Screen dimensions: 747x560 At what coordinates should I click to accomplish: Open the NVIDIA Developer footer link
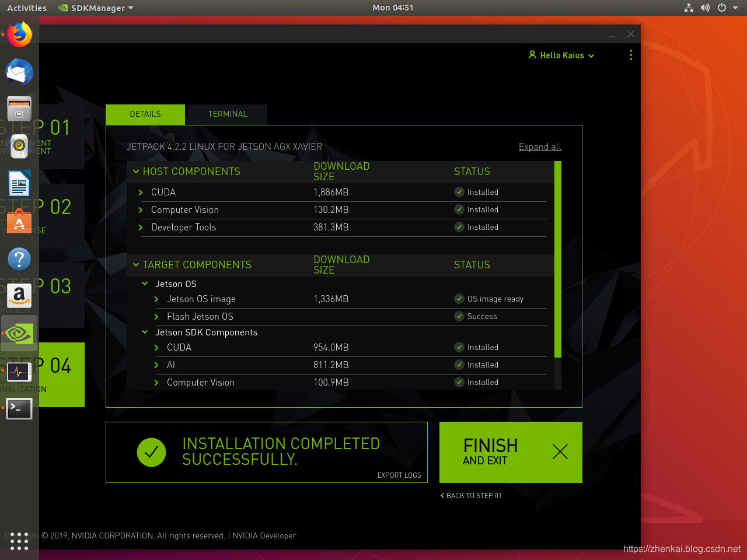(264, 535)
